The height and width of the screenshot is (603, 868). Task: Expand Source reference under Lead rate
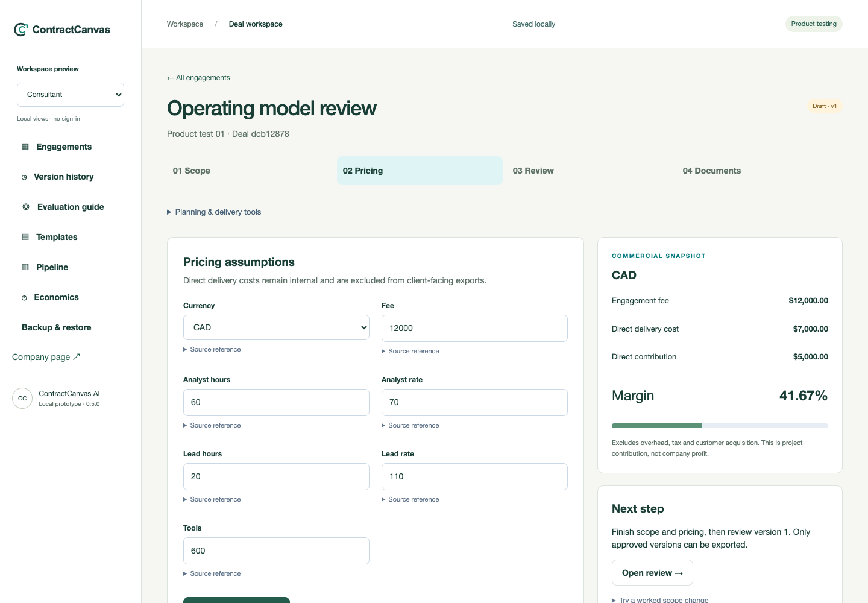click(x=410, y=500)
